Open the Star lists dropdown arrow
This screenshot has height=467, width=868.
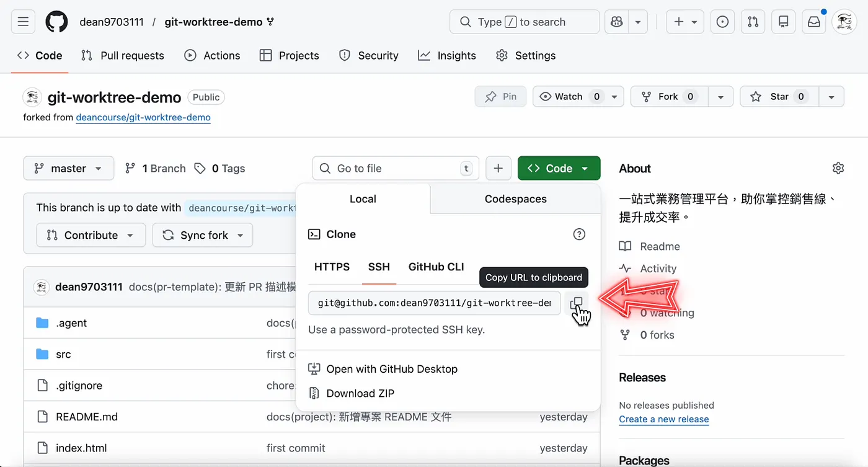click(831, 97)
